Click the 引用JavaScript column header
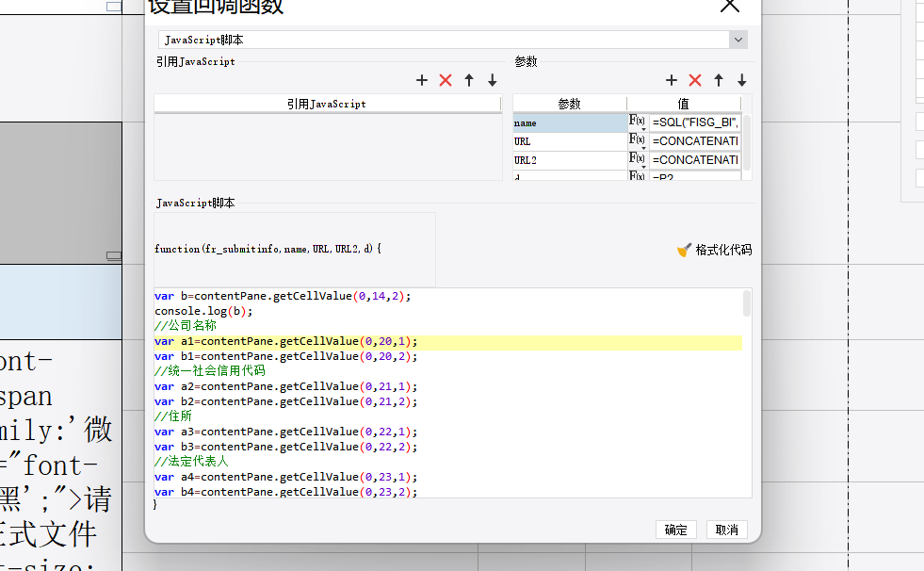Screen dimensions: 924x571 click(327, 104)
